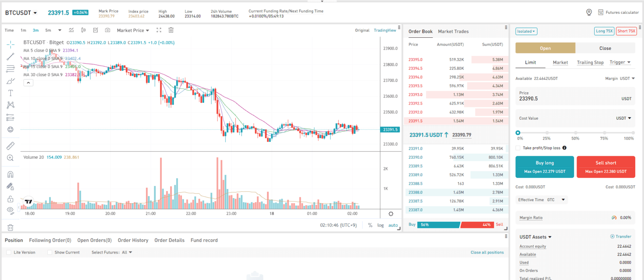
Task: Open the emoji sticker tool
Action: pyautogui.click(x=10, y=129)
